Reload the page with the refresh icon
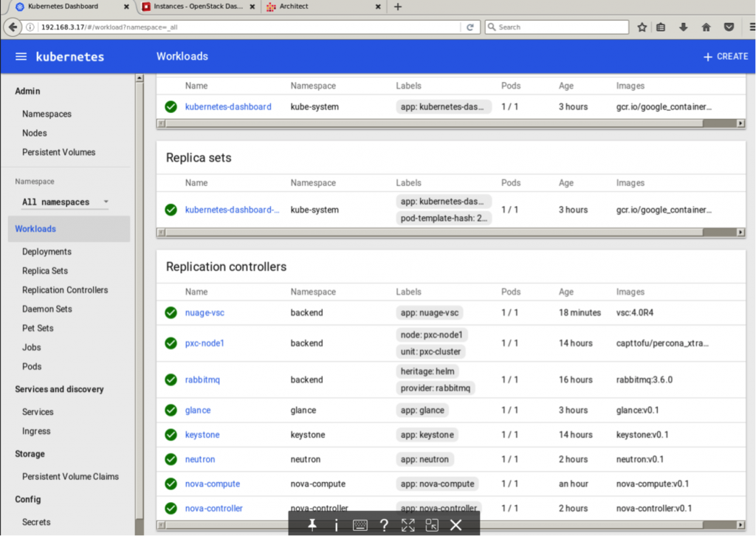The width and height of the screenshot is (756, 536). tap(470, 27)
